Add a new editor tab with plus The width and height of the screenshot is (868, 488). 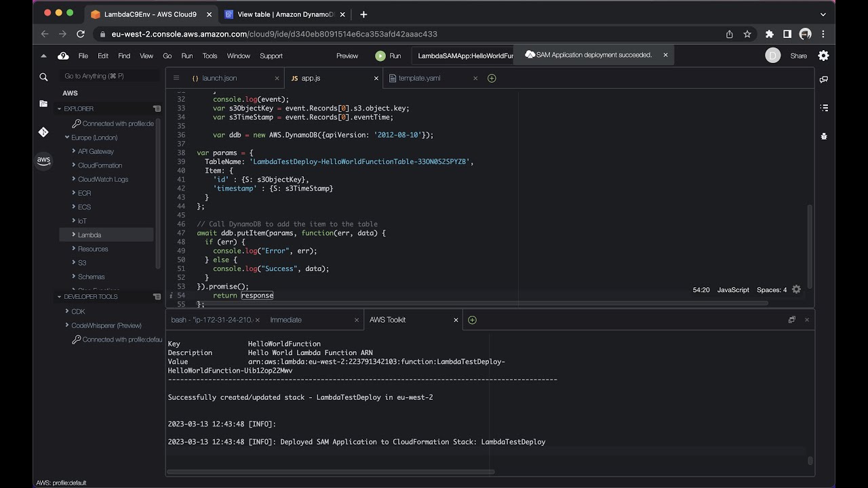click(492, 78)
